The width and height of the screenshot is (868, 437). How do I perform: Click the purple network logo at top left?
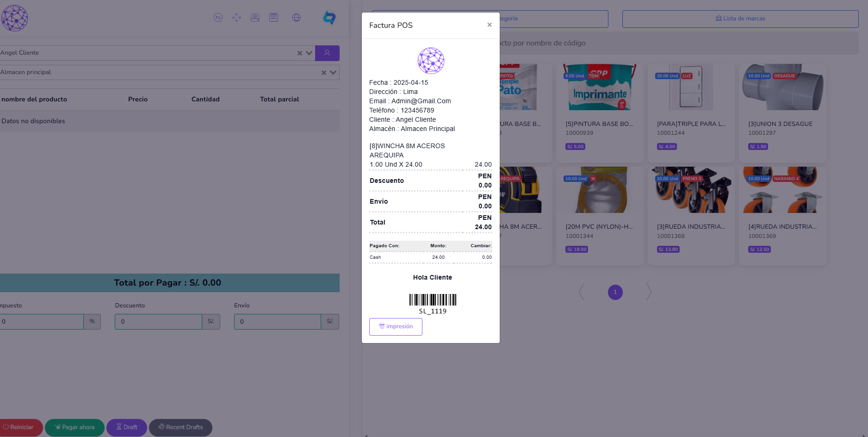point(14,18)
